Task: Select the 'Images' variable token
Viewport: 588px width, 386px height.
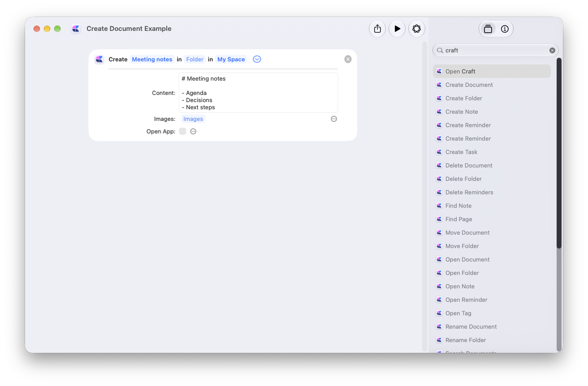Action: tap(193, 119)
